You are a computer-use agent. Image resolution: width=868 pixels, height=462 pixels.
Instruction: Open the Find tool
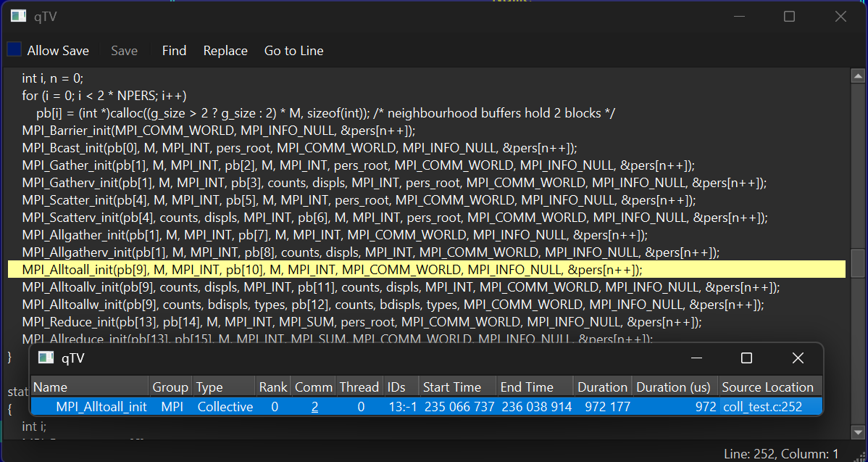pos(174,51)
